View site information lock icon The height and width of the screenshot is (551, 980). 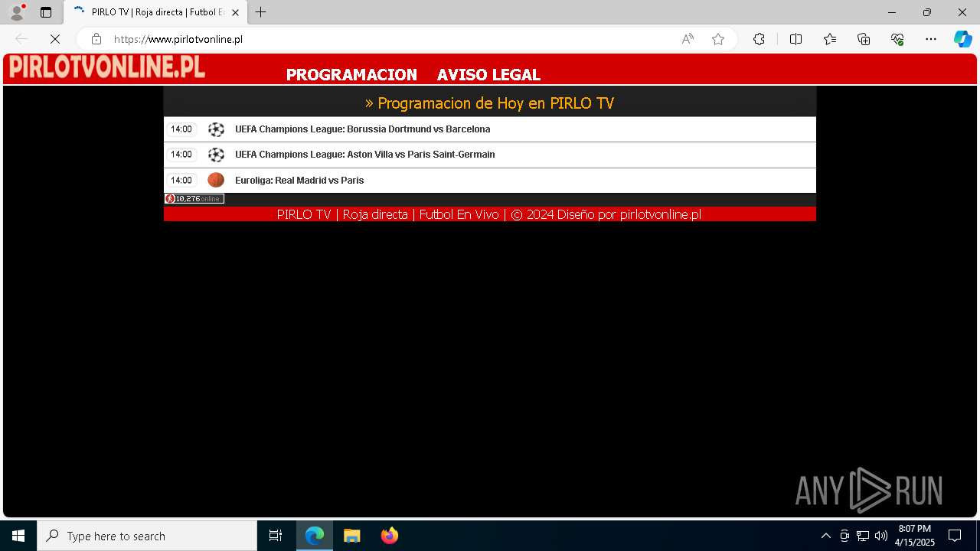pyautogui.click(x=96, y=39)
